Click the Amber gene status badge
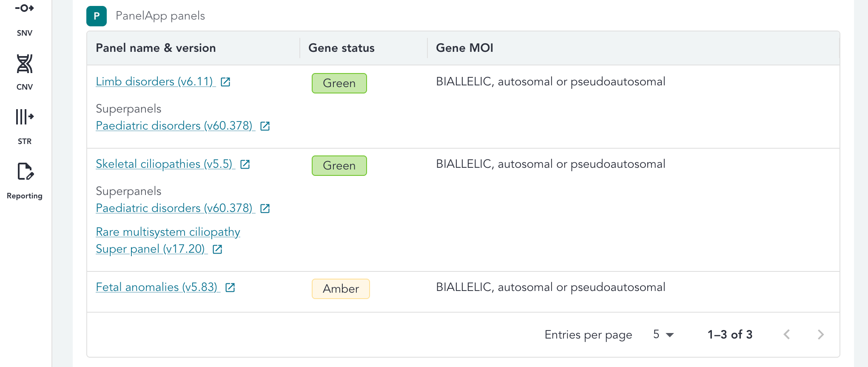Screen dimensions: 868x367 point(341,289)
